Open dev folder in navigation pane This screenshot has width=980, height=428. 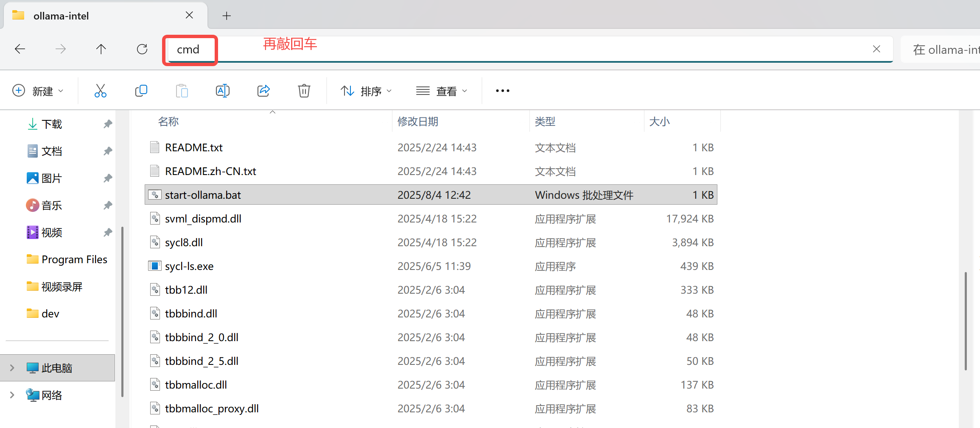43,314
